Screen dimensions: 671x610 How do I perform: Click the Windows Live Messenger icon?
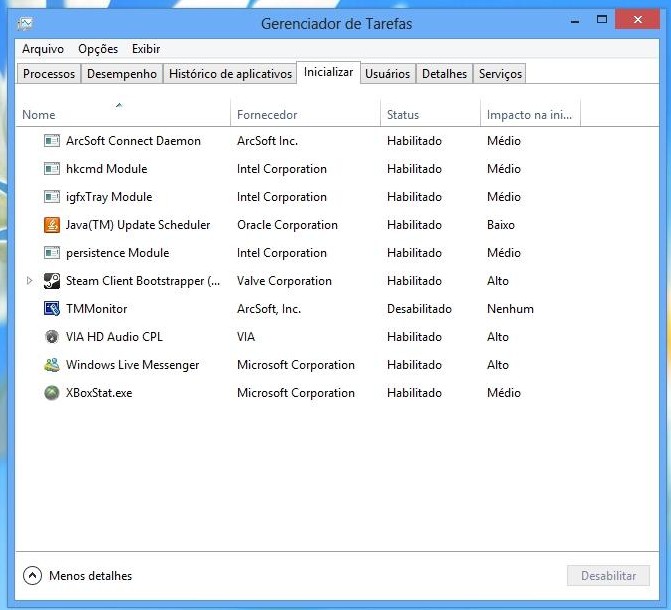click(x=52, y=365)
